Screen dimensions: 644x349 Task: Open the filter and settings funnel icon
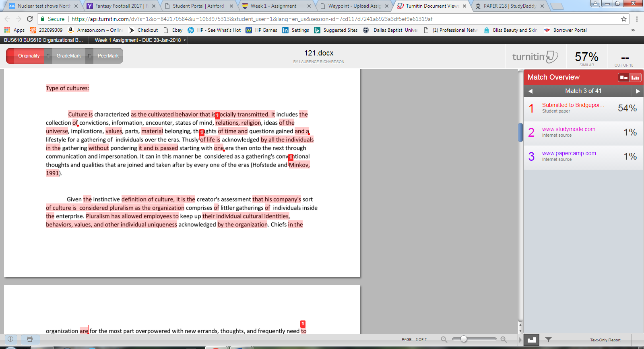(x=548, y=340)
